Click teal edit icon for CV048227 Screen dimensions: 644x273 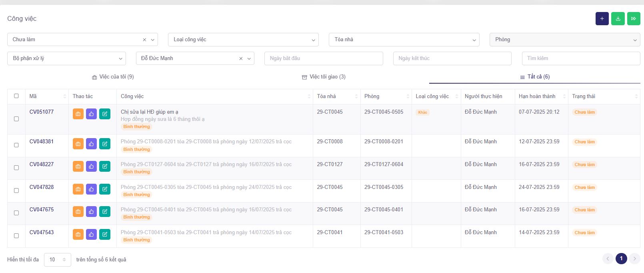point(104,167)
